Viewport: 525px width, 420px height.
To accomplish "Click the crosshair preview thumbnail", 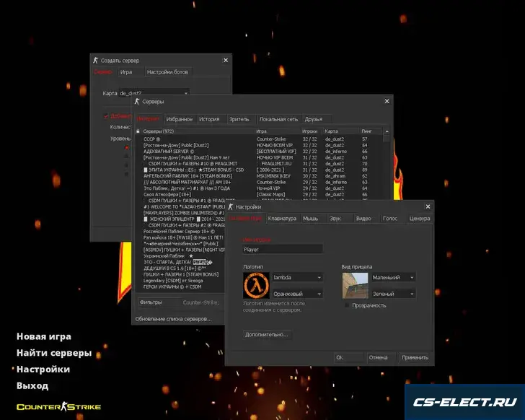I will [356, 285].
